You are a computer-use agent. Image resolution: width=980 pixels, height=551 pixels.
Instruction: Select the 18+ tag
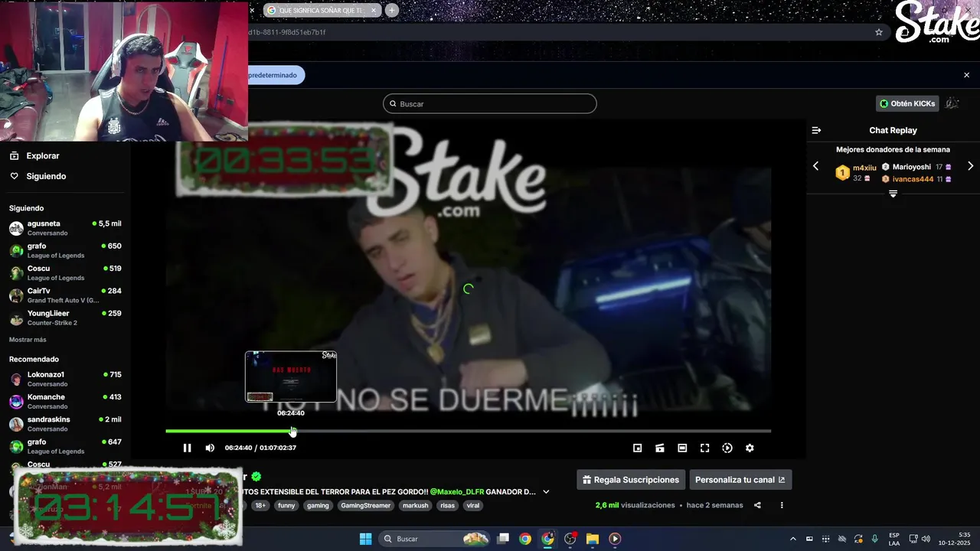click(x=260, y=505)
